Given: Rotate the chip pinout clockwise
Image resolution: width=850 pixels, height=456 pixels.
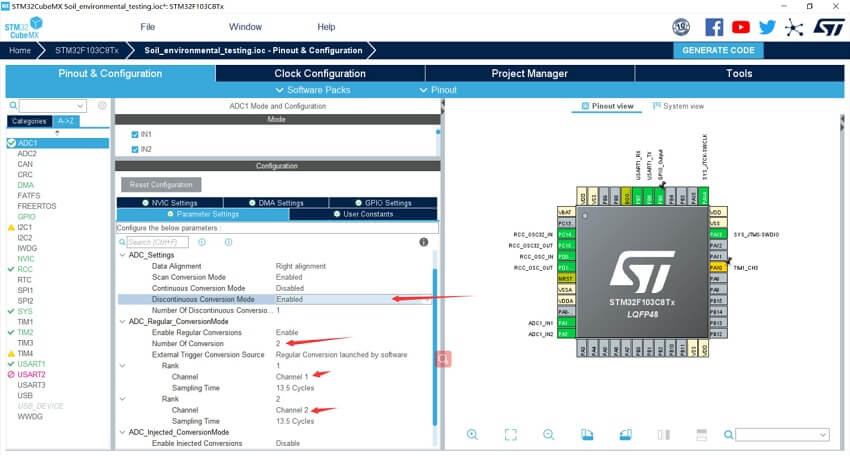Looking at the screenshot, I should pyautogui.click(x=587, y=434).
